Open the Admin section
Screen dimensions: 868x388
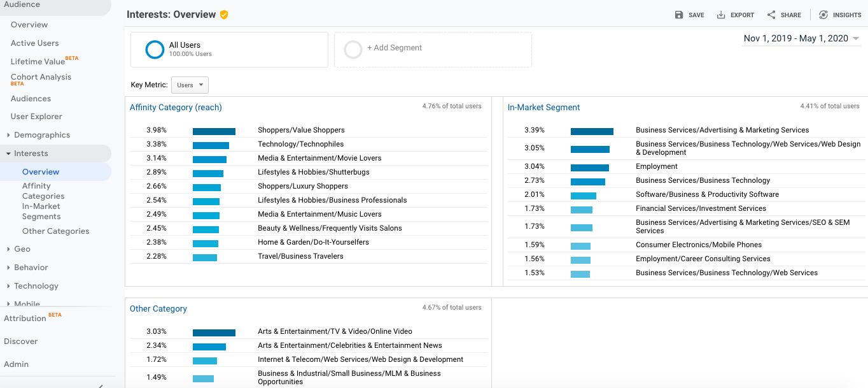point(17,364)
